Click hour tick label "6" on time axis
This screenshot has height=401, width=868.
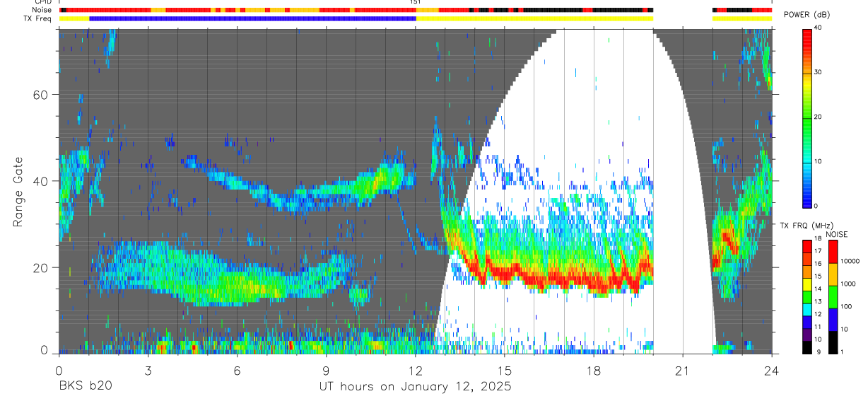[237, 371]
